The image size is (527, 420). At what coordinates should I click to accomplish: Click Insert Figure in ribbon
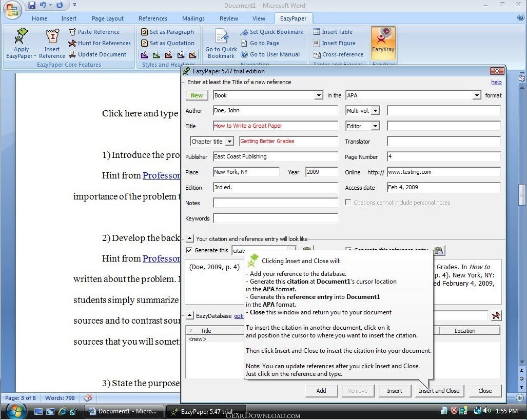tap(334, 43)
